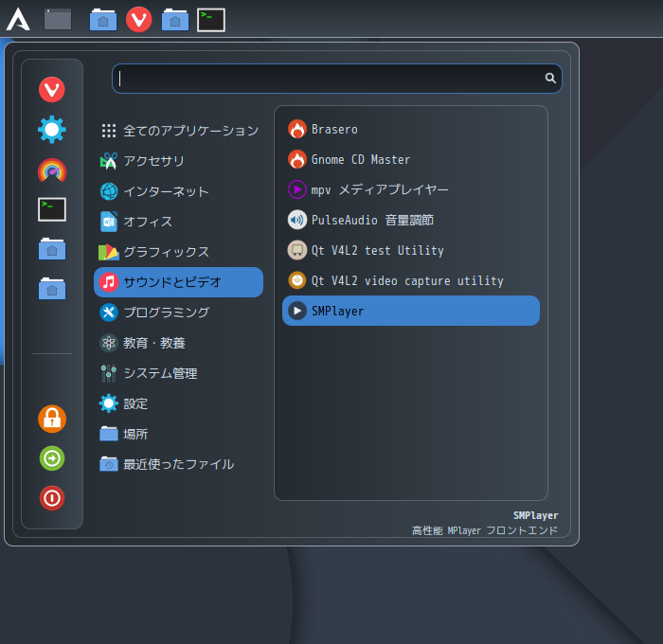The width and height of the screenshot is (663, 644).
Task: Open the 場所 places category
Action: [x=178, y=434]
